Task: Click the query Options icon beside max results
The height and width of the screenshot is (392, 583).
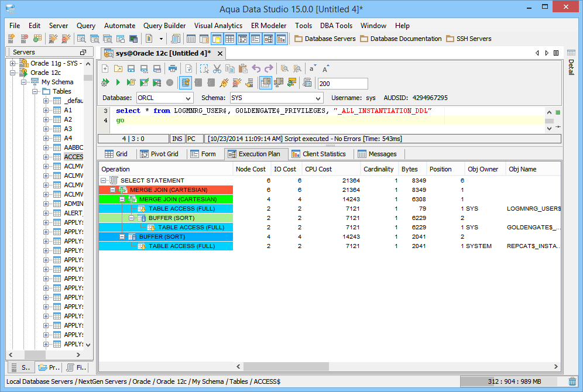Action: [307, 82]
